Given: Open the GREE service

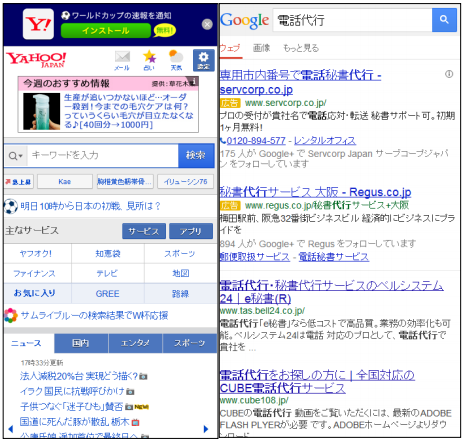Looking at the screenshot, I should tap(107, 294).
